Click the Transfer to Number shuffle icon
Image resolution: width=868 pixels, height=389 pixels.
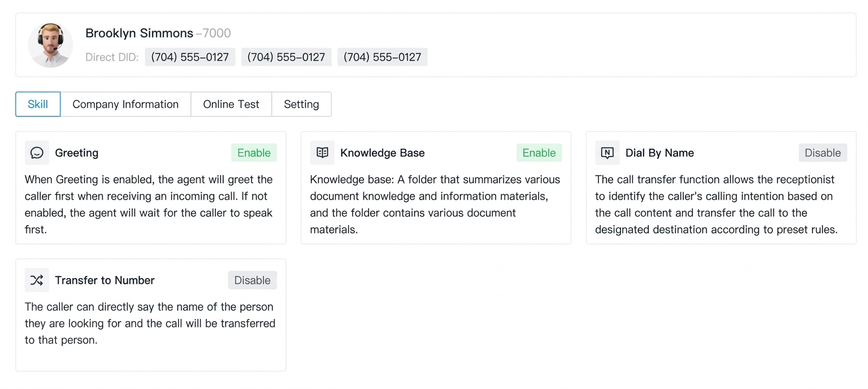[x=37, y=280]
